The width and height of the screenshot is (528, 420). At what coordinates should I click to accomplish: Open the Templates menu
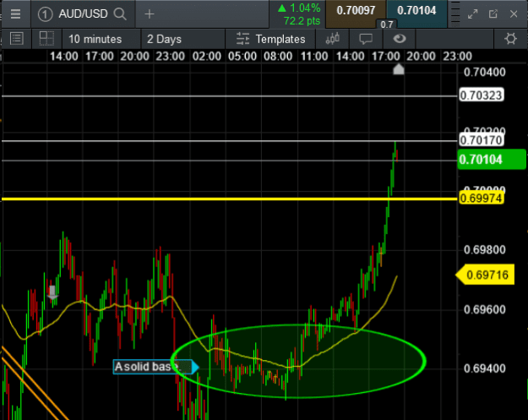[270, 39]
